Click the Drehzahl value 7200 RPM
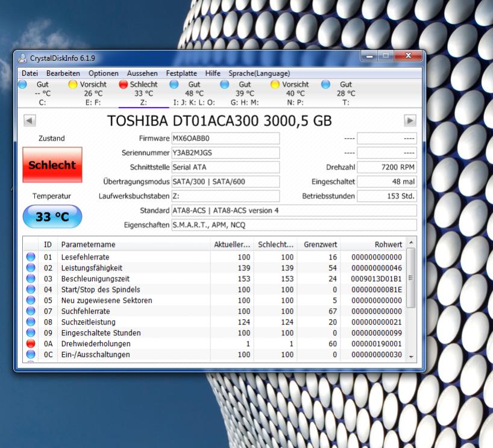 point(387,167)
